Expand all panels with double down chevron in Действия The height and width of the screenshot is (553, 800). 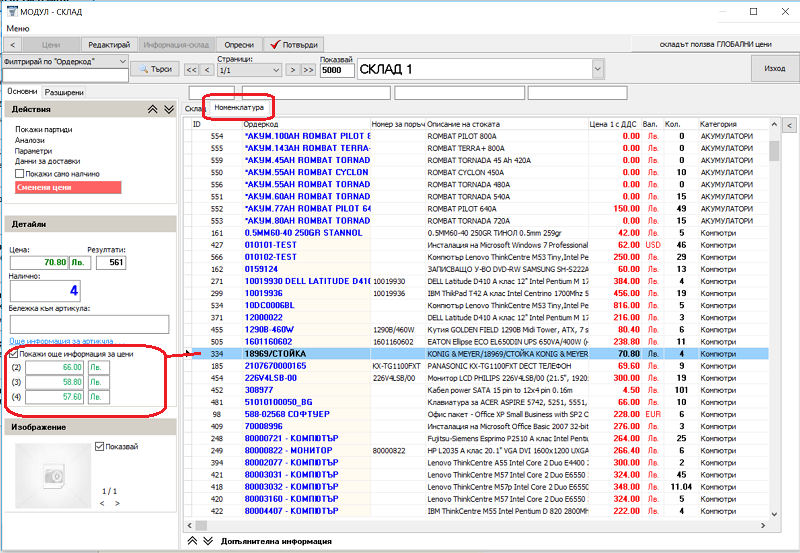point(169,109)
